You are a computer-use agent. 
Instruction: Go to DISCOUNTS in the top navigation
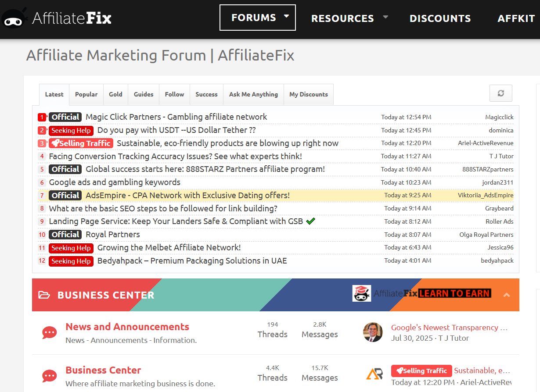(x=440, y=18)
